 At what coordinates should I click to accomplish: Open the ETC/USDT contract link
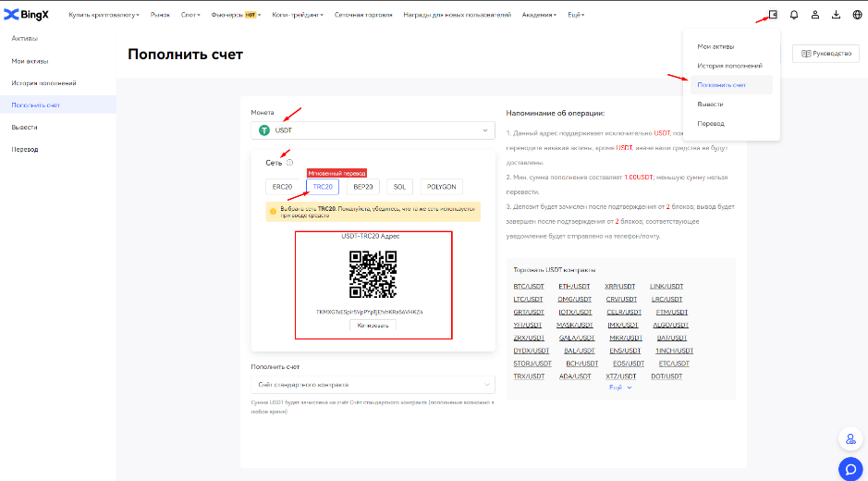(674, 364)
